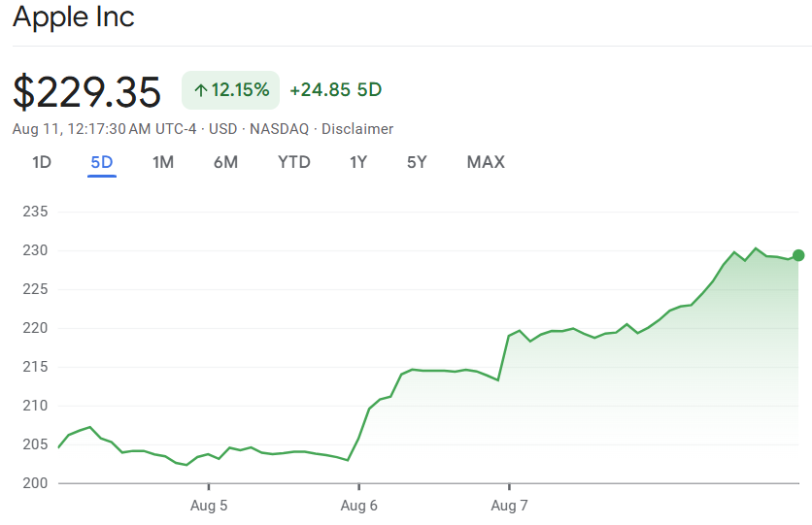Choose the MAX range tab
Screen dimensions: 812x525
(x=486, y=162)
